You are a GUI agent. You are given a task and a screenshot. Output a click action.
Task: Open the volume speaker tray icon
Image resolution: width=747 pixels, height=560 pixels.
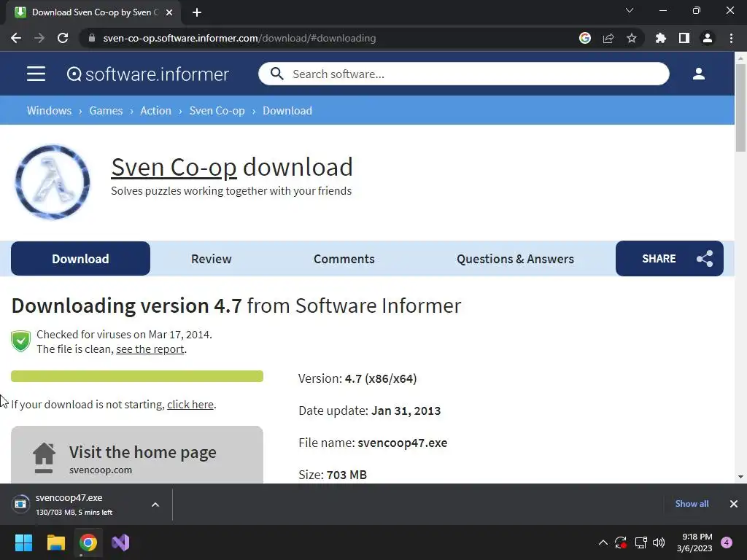coord(659,542)
